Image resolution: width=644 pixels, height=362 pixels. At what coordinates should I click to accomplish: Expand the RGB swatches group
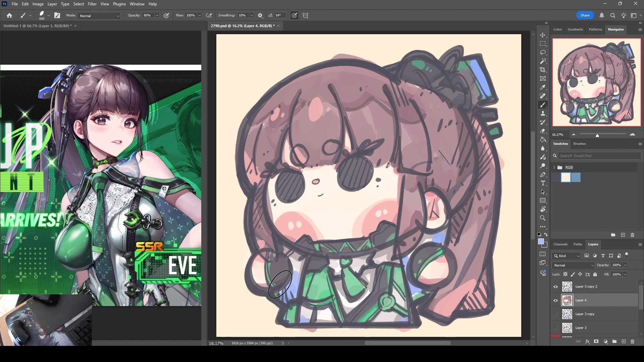point(554,168)
